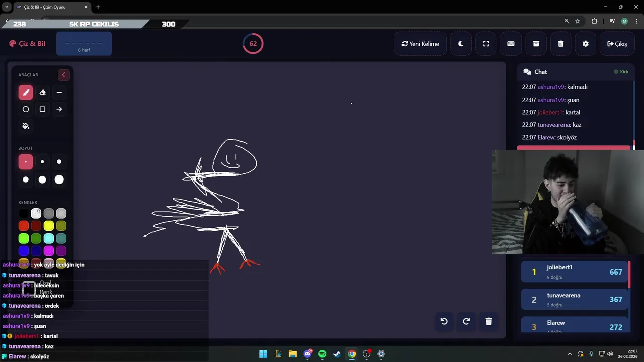This screenshot has height=362, width=644.
Task: Choose the second-largest brush size
Action: tap(42, 179)
